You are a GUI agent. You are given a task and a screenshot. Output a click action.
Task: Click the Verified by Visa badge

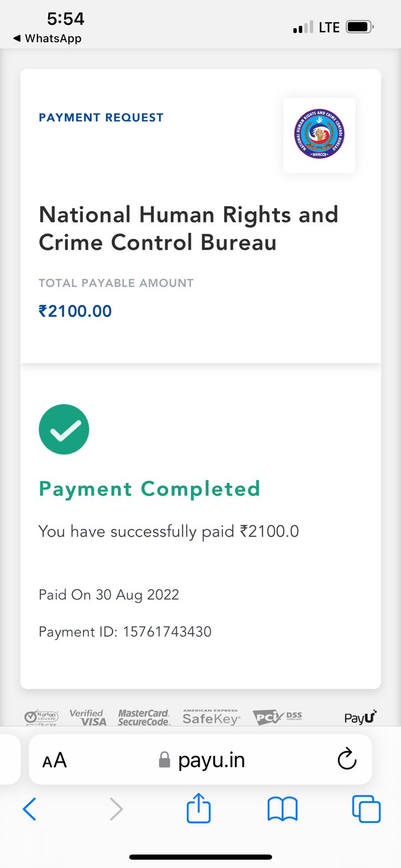[x=88, y=717]
